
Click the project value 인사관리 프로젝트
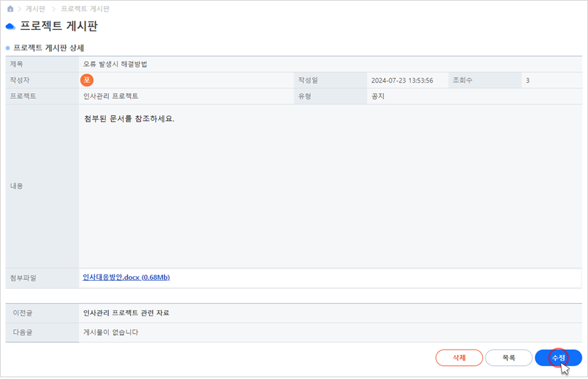pos(111,96)
